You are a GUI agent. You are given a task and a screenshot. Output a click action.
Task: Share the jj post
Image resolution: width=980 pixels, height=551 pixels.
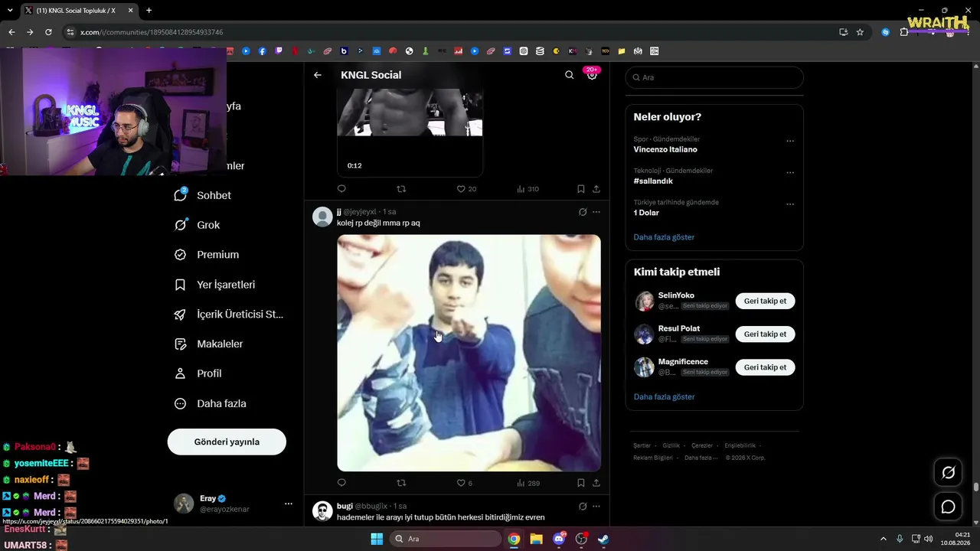pyautogui.click(x=596, y=483)
